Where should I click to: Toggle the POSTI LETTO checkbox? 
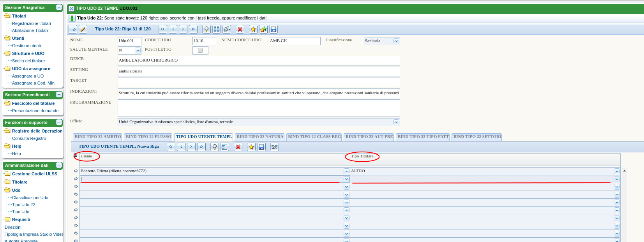point(200,50)
